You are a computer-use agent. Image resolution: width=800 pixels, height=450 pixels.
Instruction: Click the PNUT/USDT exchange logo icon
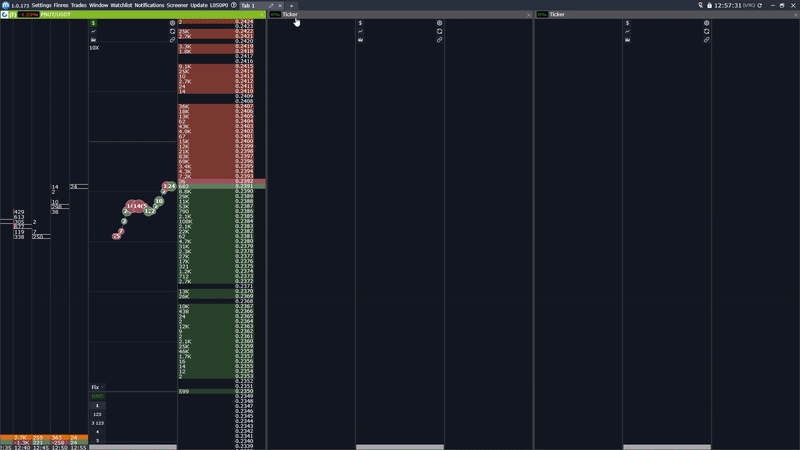(5, 14)
